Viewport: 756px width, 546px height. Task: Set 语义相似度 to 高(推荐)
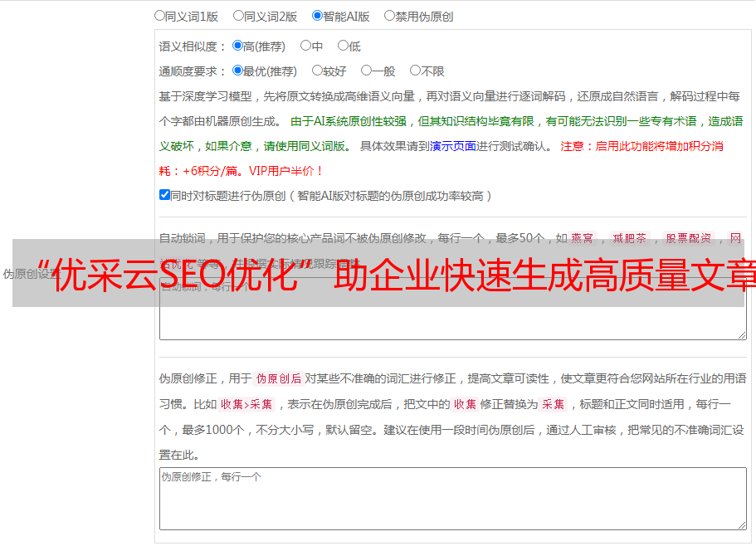point(237,46)
